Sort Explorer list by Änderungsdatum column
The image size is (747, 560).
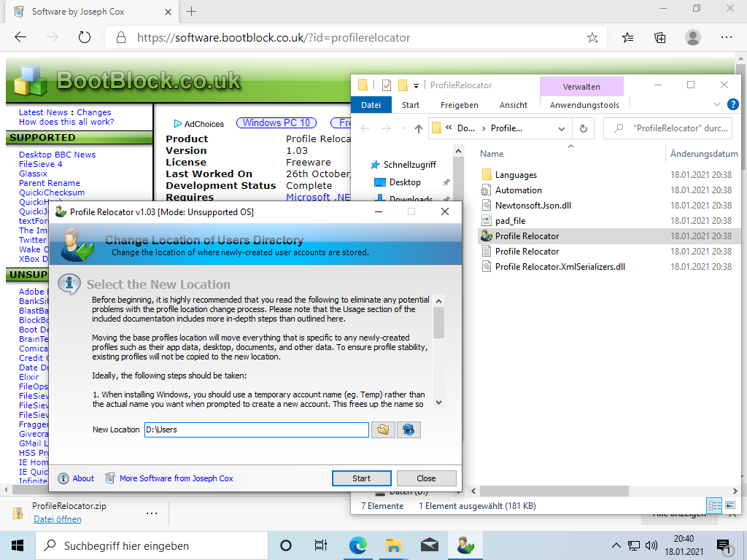click(x=704, y=154)
